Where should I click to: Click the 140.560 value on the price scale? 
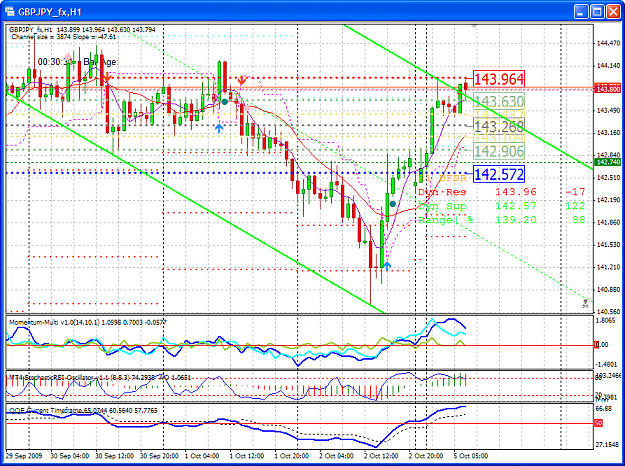pos(609,312)
